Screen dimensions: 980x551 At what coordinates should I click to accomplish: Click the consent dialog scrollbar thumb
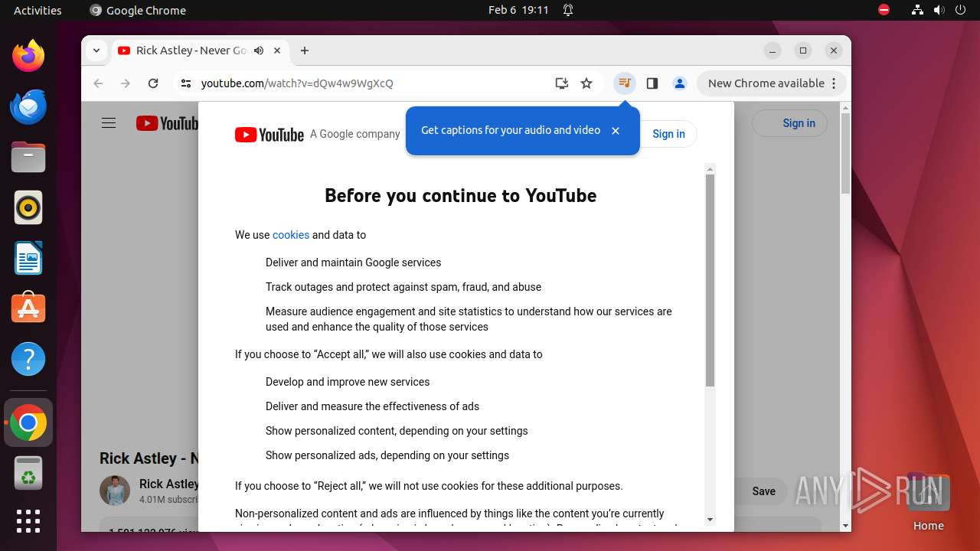pos(710,280)
